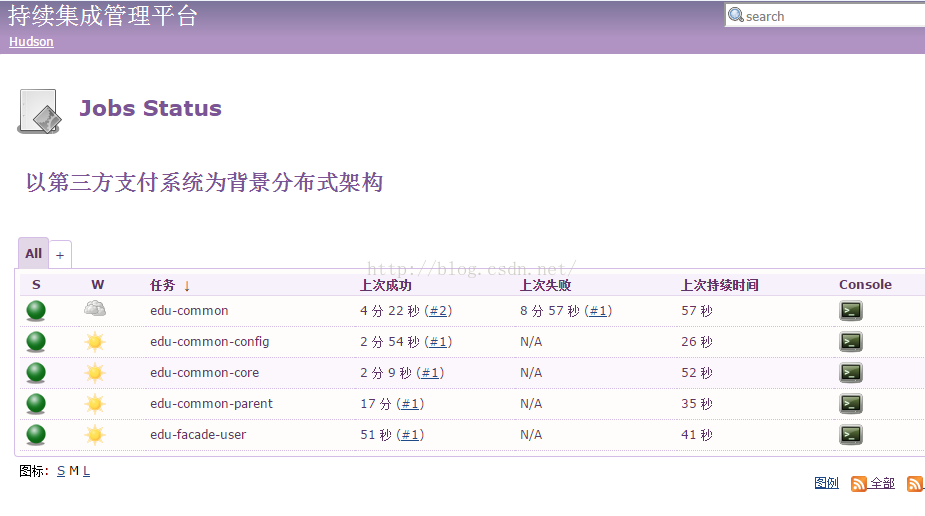Sort by the S status column header
This screenshot has width=925, height=516.
pyautogui.click(x=36, y=285)
